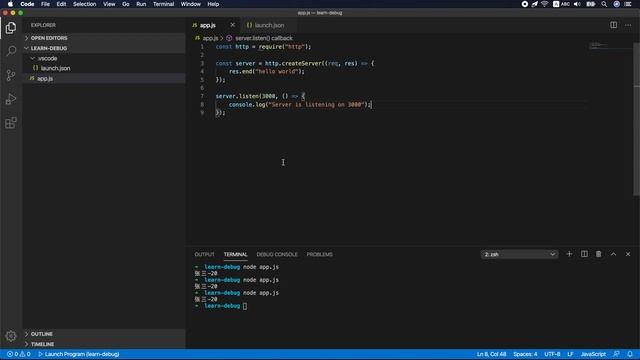Expand the Timeline section
The width and height of the screenshot is (640, 360).
click(104, 344)
